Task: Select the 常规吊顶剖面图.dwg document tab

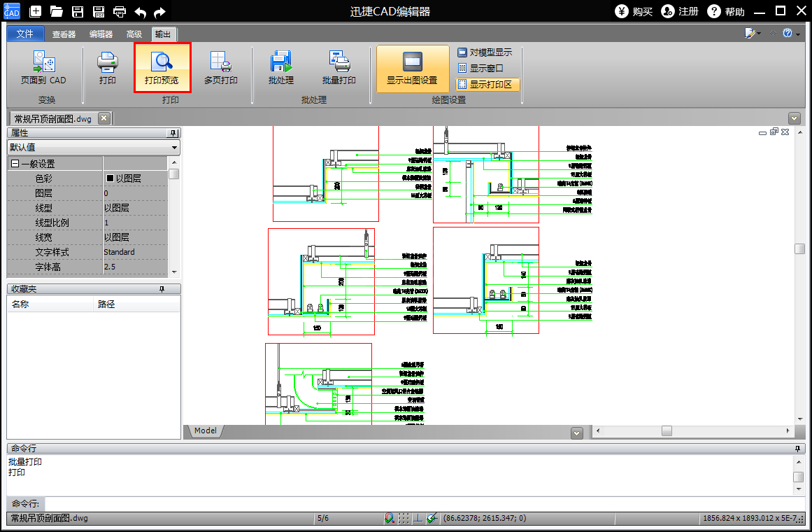Action: click(53, 119)
